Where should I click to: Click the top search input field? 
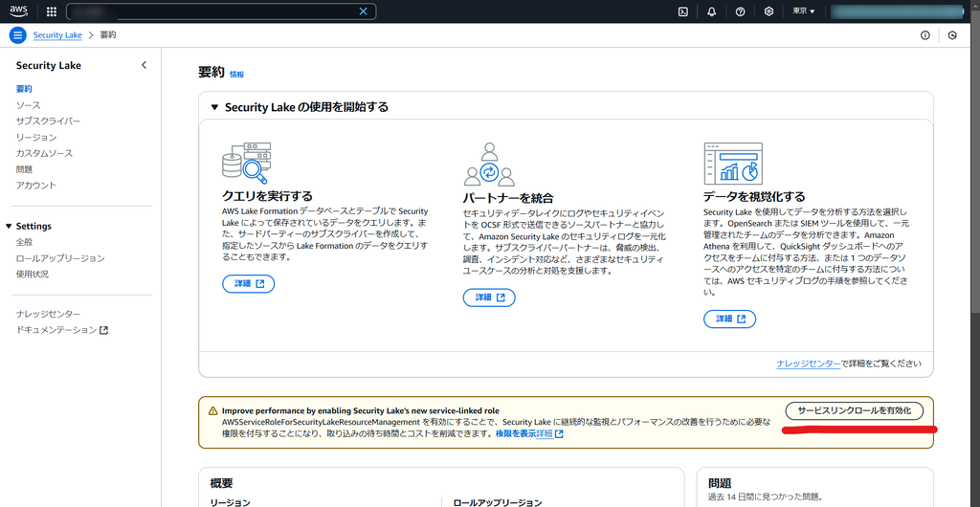pos(221,11)
